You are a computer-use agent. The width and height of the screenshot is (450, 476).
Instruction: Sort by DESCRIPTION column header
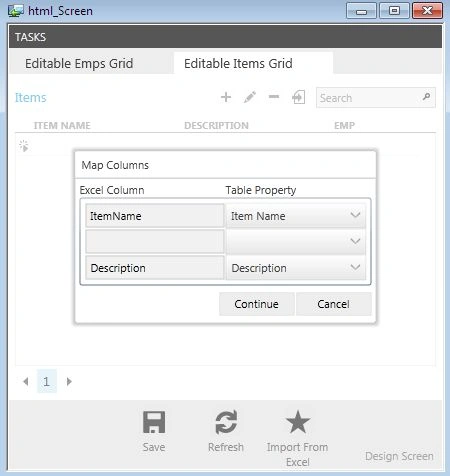[216, 126]
